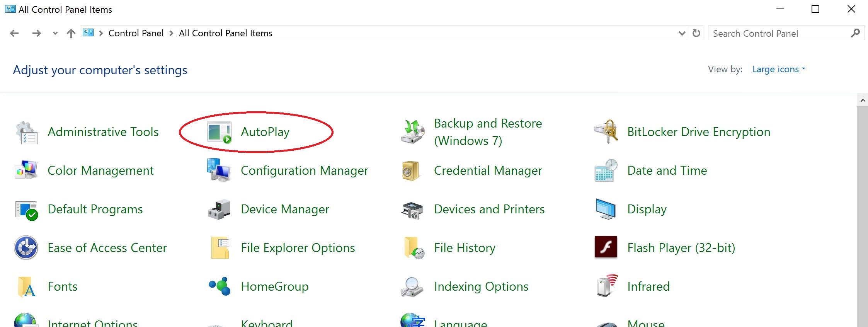Expand the chevron before Control Panel in the breadcrumb
The width and height of the screenshot is (868, 327).
coord(101,33)
